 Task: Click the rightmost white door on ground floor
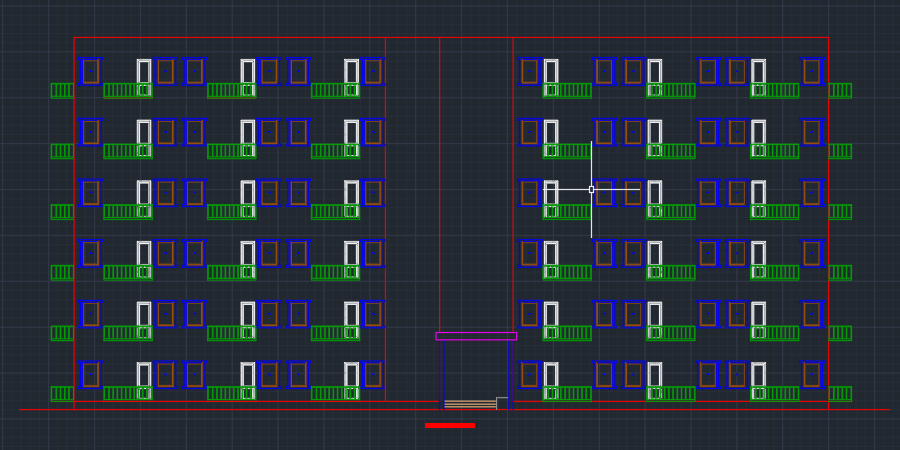coord(758,377)
